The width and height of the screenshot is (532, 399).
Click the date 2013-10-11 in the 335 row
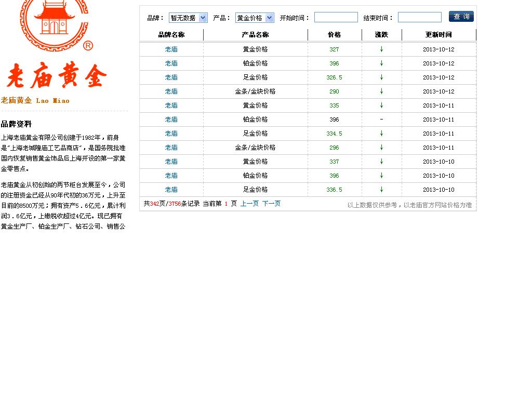(438, 105)
